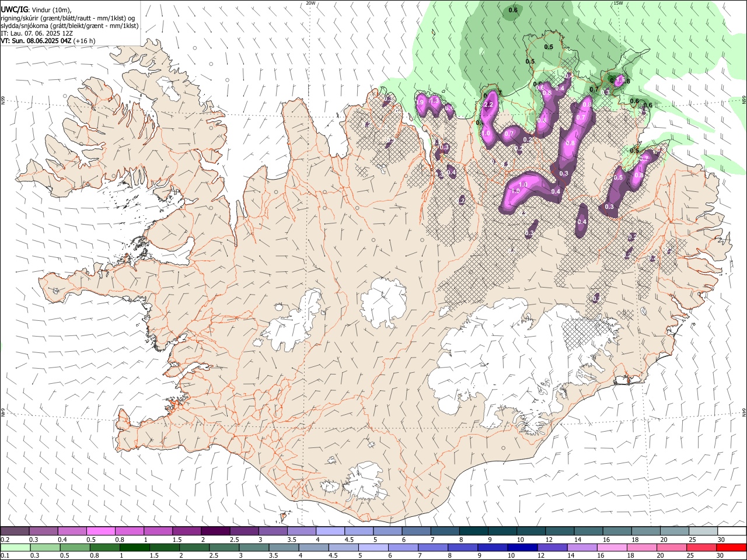Click the "1.9" snowfall value on the map
The image size is (747, 560).
coord(420,102)
